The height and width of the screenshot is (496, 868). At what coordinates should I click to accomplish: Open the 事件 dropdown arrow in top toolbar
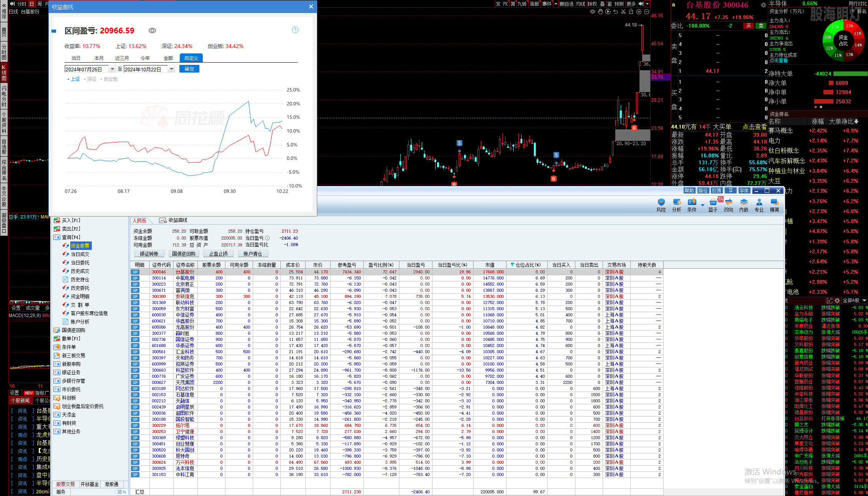click(555, 4)
